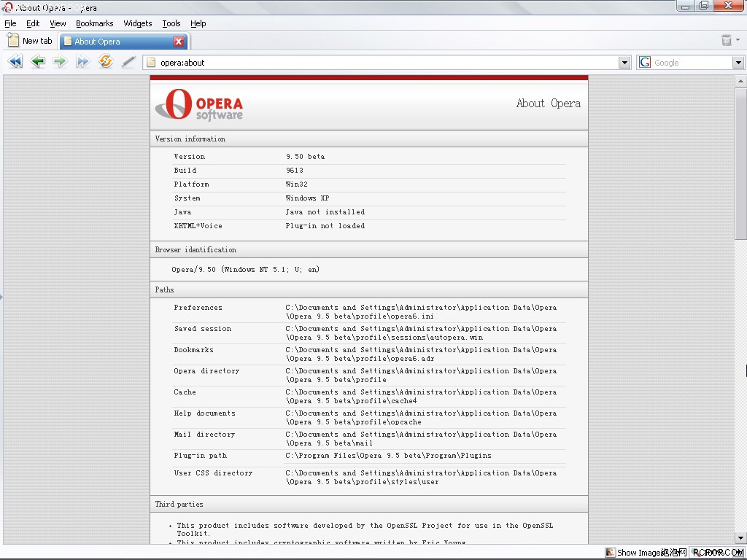Viewport: 747px width, 560px height.
Task: Open the Widgets menu
Action: (x=138, y=23)
